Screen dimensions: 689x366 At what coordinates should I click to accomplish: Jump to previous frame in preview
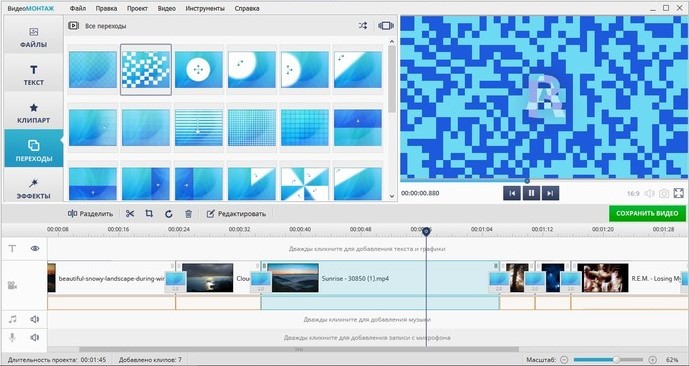pos(512,193)
